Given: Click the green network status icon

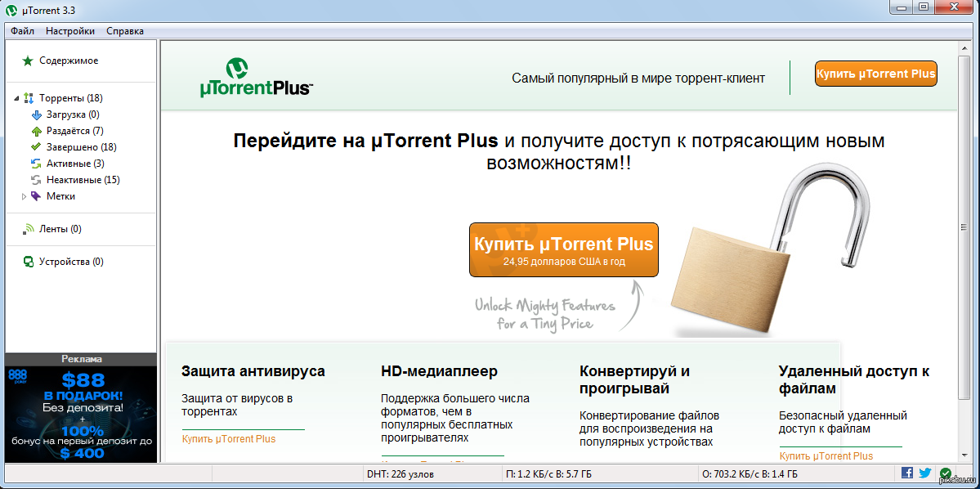Looking at the screenshot, I should [x=945, y=473].
